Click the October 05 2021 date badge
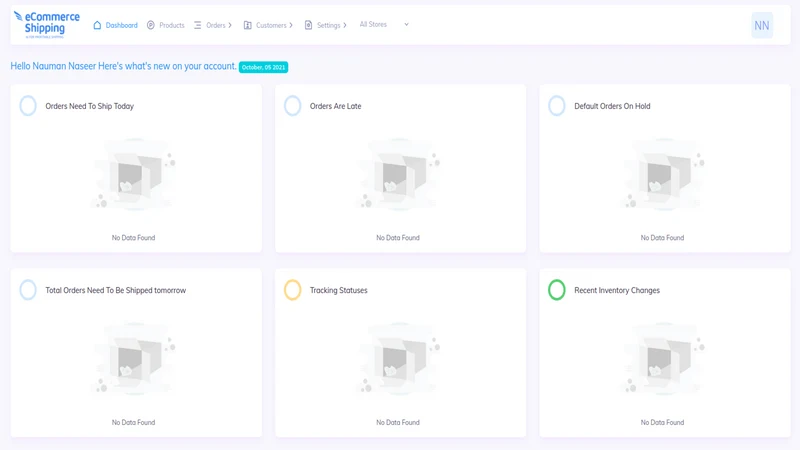This screenshot has width=800, height=450. pyautogui.click(x=263, y=67)
